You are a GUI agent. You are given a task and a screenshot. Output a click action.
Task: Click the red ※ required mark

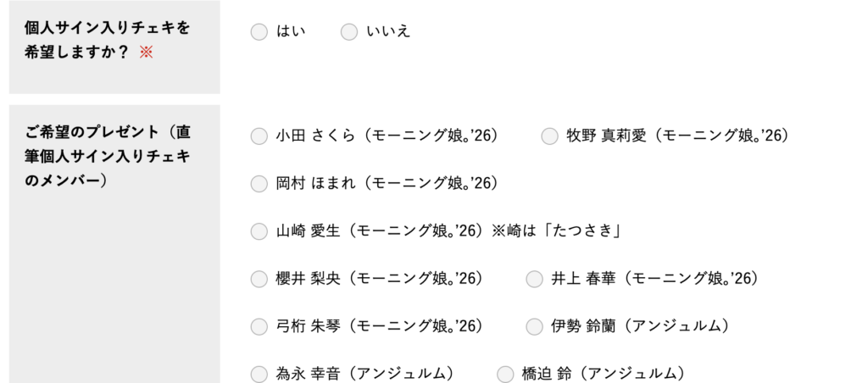point(146,52)
